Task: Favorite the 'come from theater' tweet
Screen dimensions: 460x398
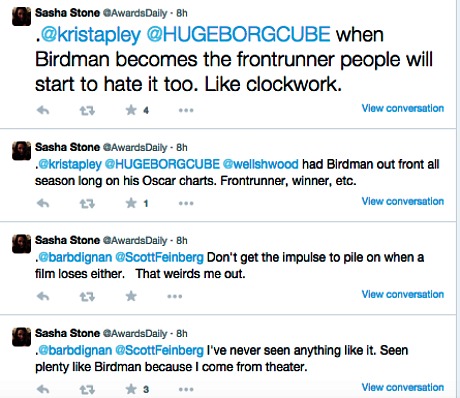Action: coord(131,389)
